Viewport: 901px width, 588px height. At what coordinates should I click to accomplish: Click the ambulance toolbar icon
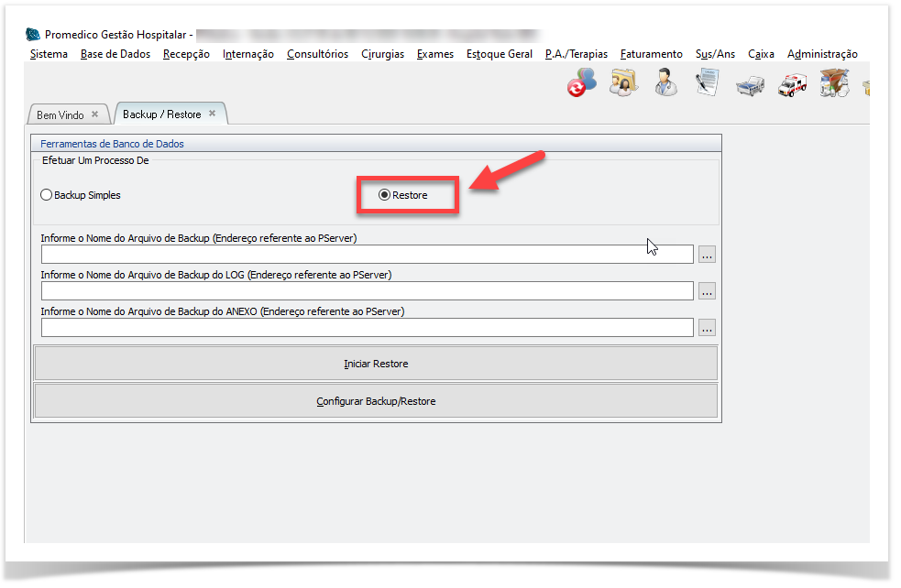(792, 85)
